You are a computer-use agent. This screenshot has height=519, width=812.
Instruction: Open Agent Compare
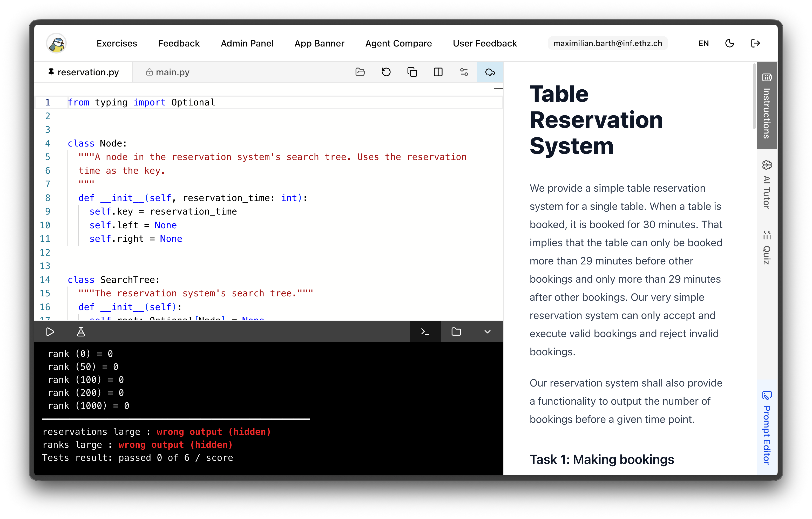pyautogui.click(x=398, y=43)
